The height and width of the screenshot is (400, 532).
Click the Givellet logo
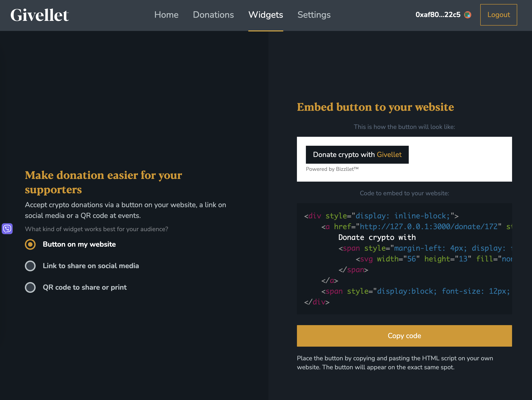(40, 15)
